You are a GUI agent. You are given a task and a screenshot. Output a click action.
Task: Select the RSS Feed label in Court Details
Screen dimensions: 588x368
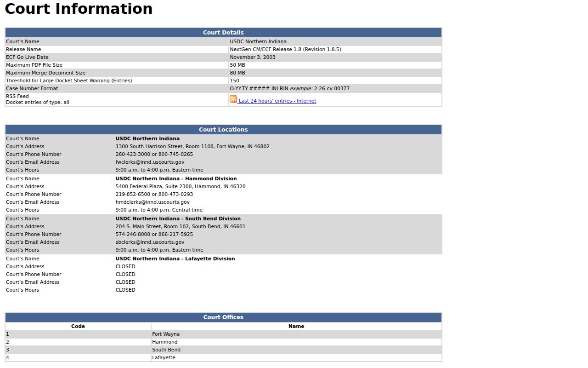[17, 96]
